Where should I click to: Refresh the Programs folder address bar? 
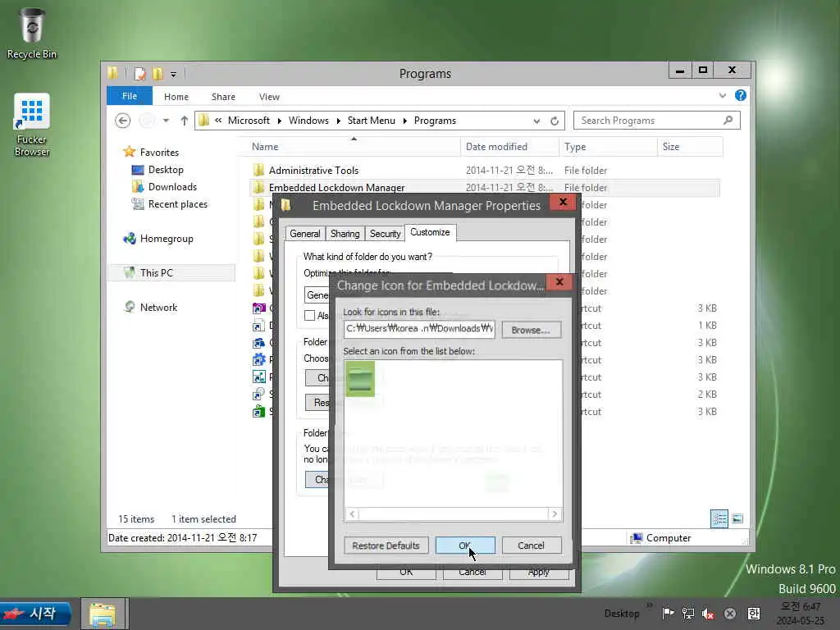coord(555,121)
